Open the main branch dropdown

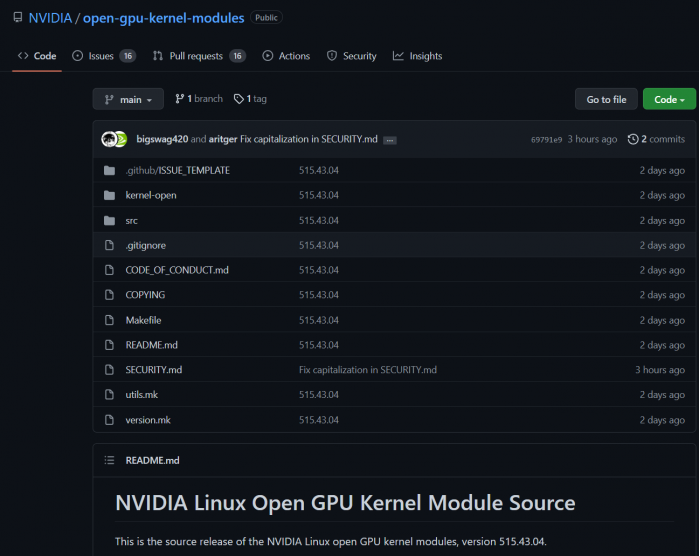tap(128, 99)
